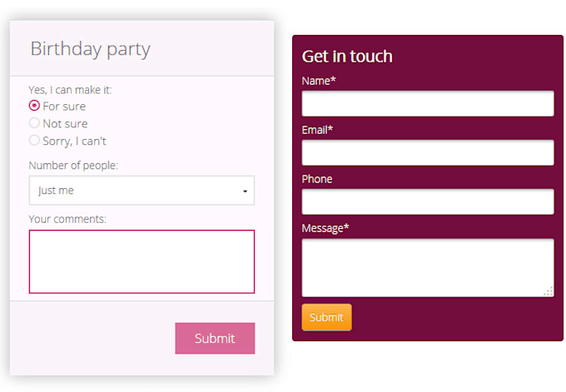Select the "For sure" radio button
The width and height of the screenshot is (566, 392).
34,106
